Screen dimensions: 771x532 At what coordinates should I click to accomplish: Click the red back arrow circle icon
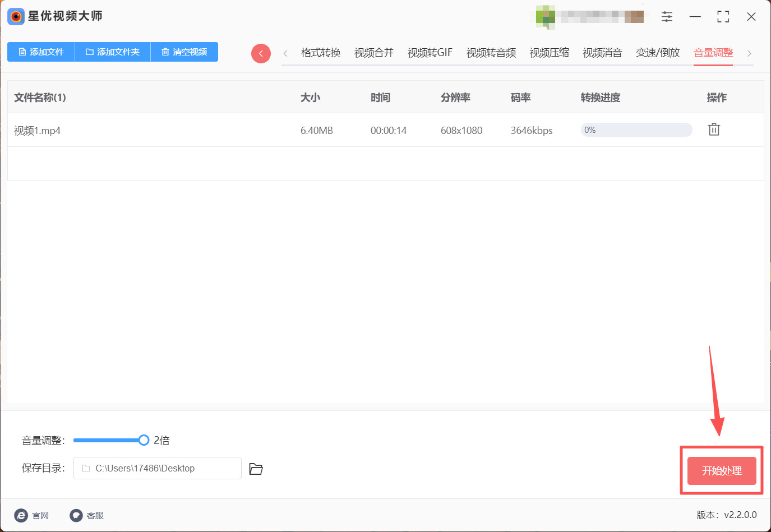coord(261,53)
